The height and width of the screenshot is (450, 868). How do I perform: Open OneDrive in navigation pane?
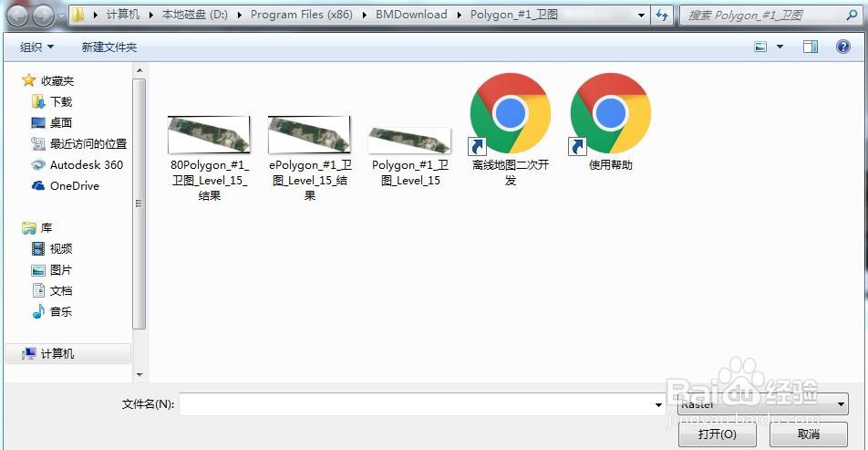pos(75,185)
